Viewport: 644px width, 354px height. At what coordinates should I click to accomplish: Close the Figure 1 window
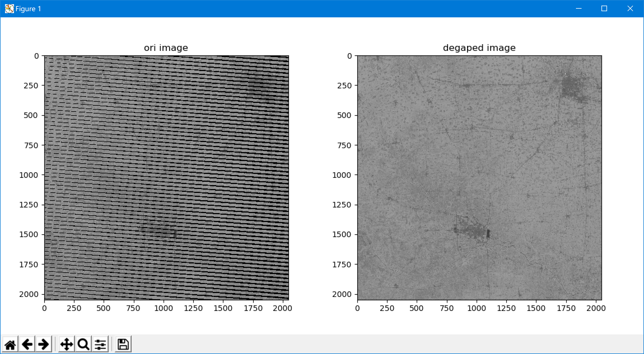coord(630,9)
